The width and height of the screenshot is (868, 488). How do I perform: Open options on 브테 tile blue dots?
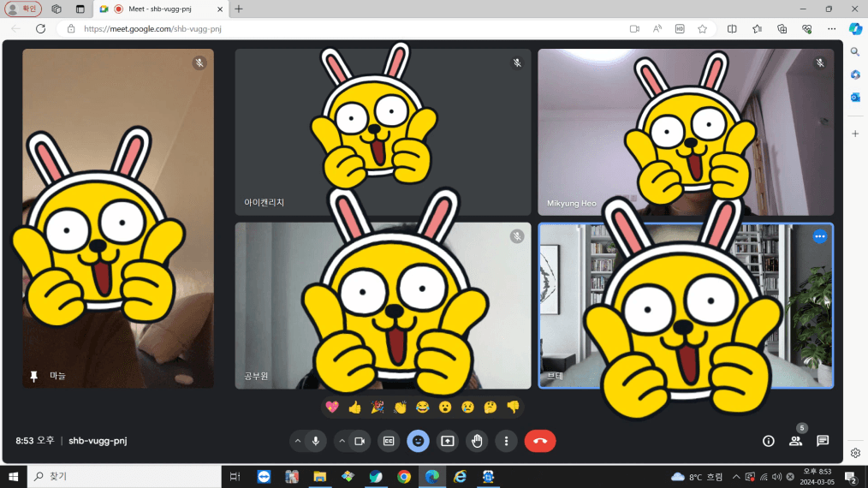click(x=820, y=236)
